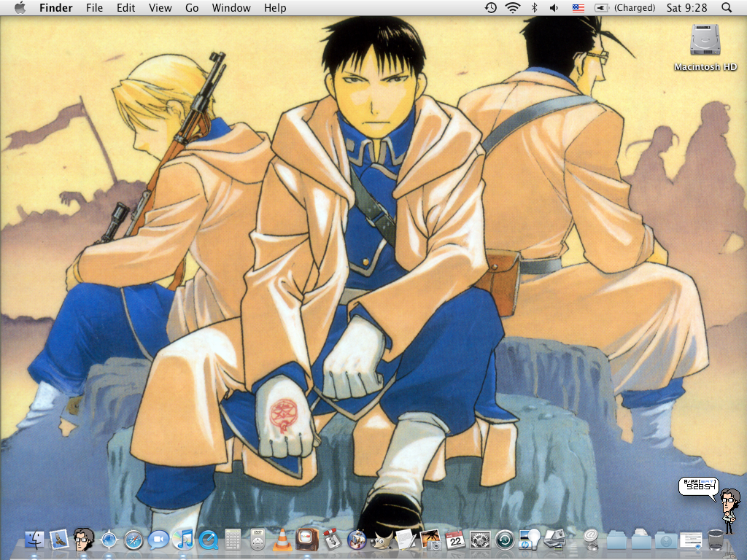Launch Safari from the Dock
This screenshot has width=747, height=560.
pos(133,540)
